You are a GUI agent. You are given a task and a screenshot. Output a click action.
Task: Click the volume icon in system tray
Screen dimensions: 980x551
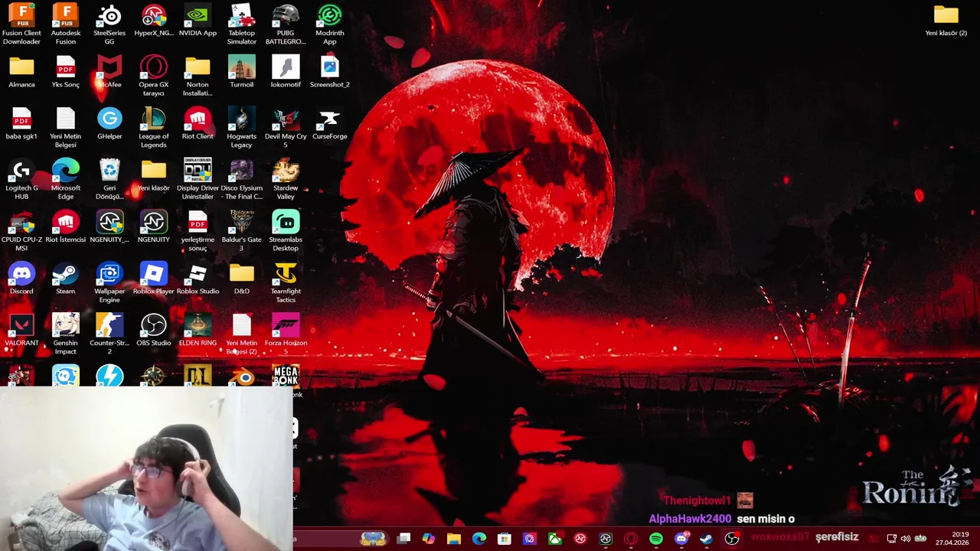tap(906, 539)
